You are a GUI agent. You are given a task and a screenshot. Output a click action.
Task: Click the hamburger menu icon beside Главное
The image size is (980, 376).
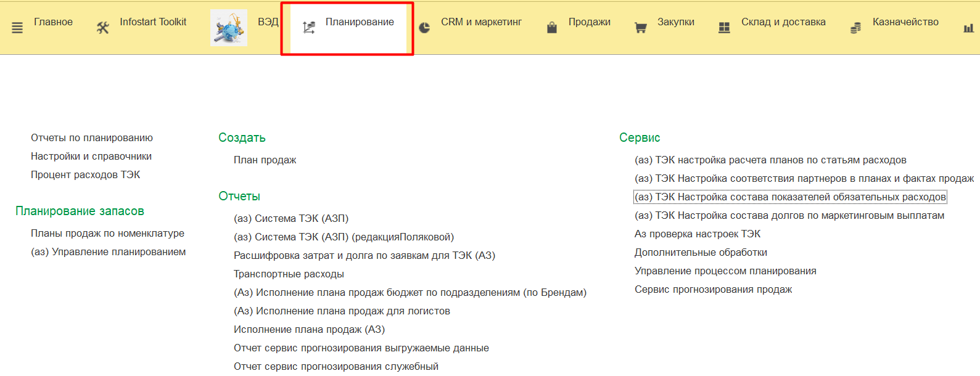pos(17,28)
